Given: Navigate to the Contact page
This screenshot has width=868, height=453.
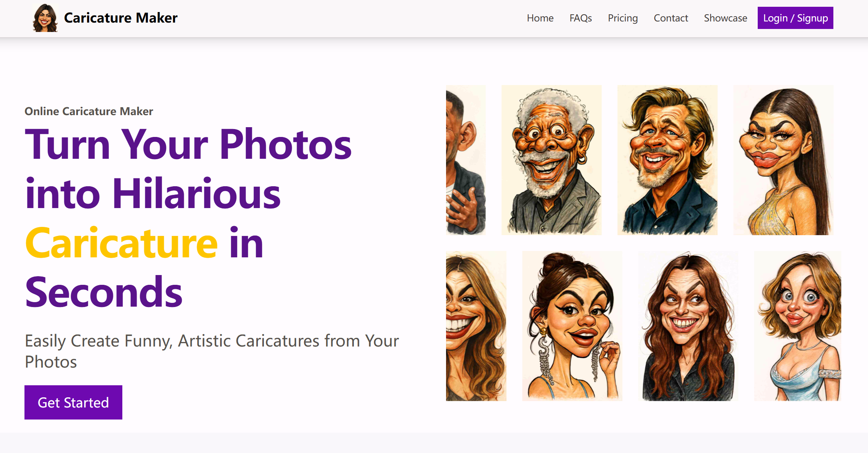Looking at the screenshot, I should tap(671, 18).
